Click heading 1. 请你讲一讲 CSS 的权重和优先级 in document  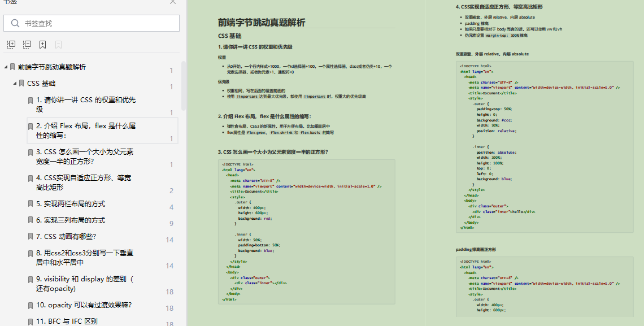255,47
